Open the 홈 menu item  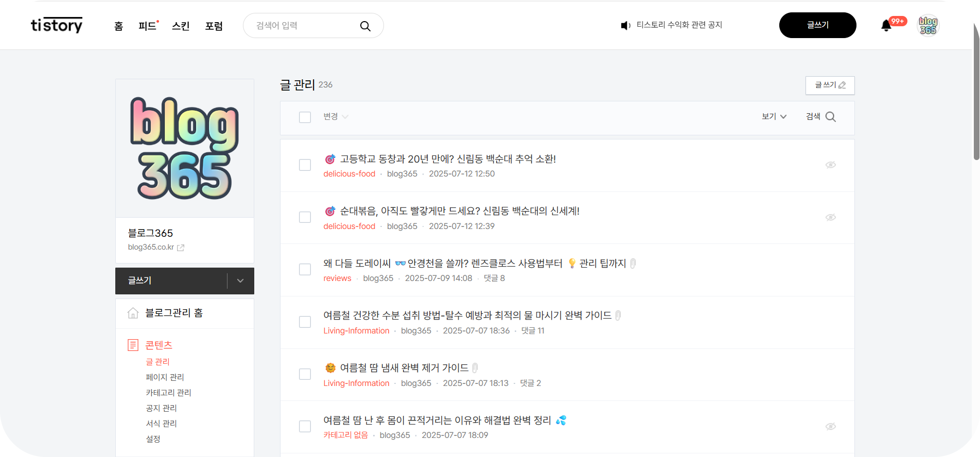[x=118, y=26]
